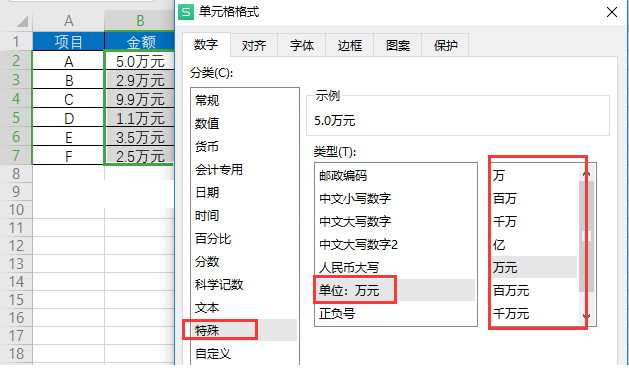Select column B header

(x=140, y=21)
